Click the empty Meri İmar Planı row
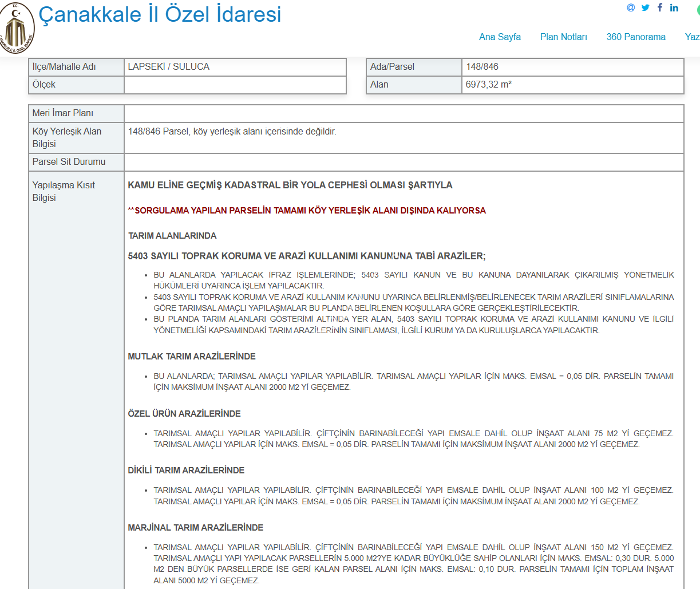Viewport: 700px width, 589px height. click(x=404, y=113)
